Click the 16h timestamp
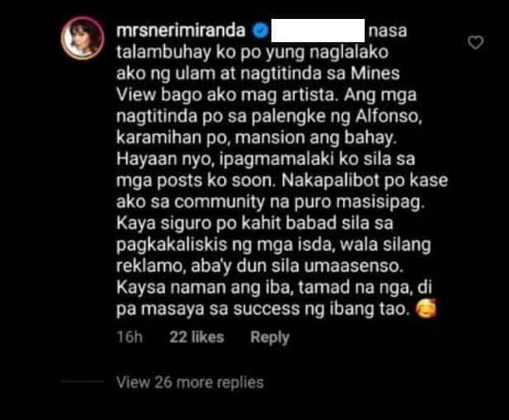The width and height of the screenshot is (509, 420). (130, 337)
